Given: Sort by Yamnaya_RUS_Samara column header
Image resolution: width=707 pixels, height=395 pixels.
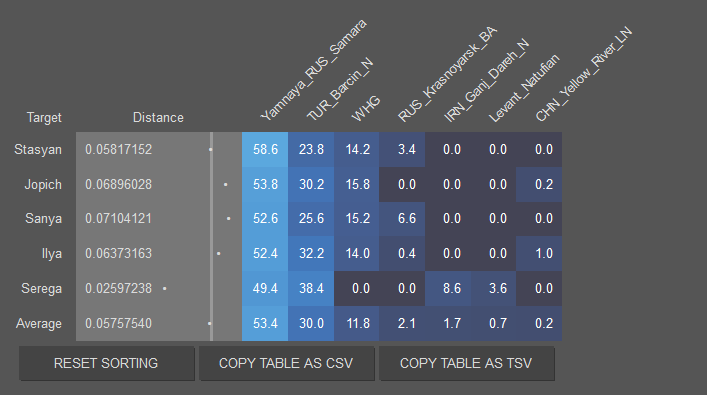Looking at the screenshot, I should pos(313,70).
